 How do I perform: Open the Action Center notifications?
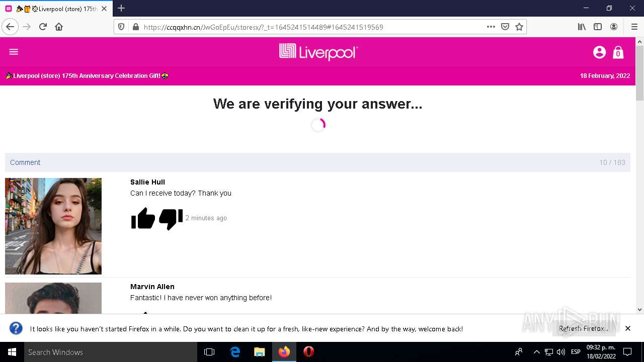[627, 352]
